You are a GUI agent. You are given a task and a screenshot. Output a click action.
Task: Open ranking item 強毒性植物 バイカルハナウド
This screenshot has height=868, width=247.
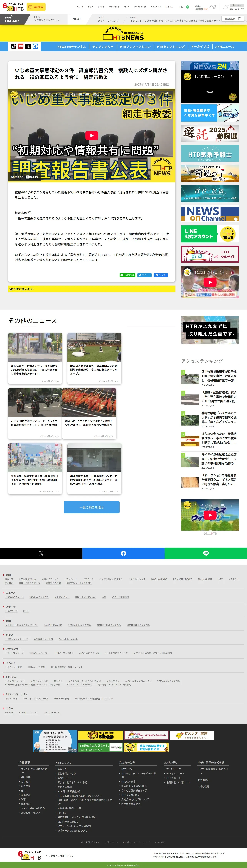tap(210, 419)
